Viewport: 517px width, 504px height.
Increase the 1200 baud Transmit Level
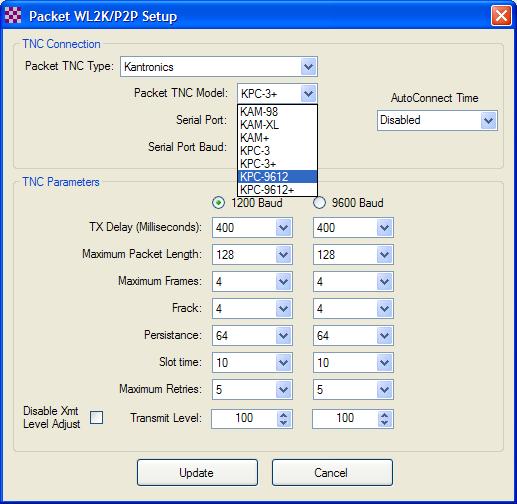284,415
